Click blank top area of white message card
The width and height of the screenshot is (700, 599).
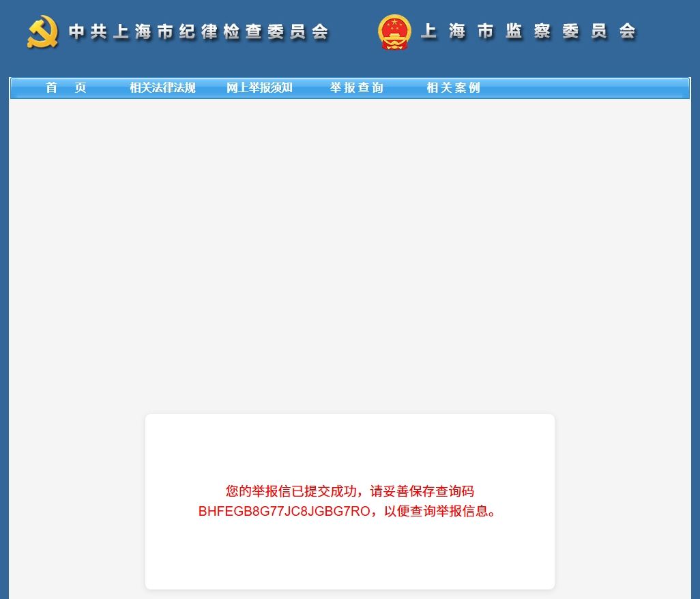coord(349,443)
